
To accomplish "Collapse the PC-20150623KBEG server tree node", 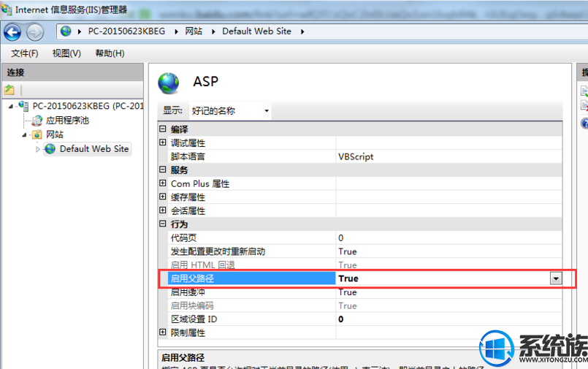I will click(x=11, y=107).
